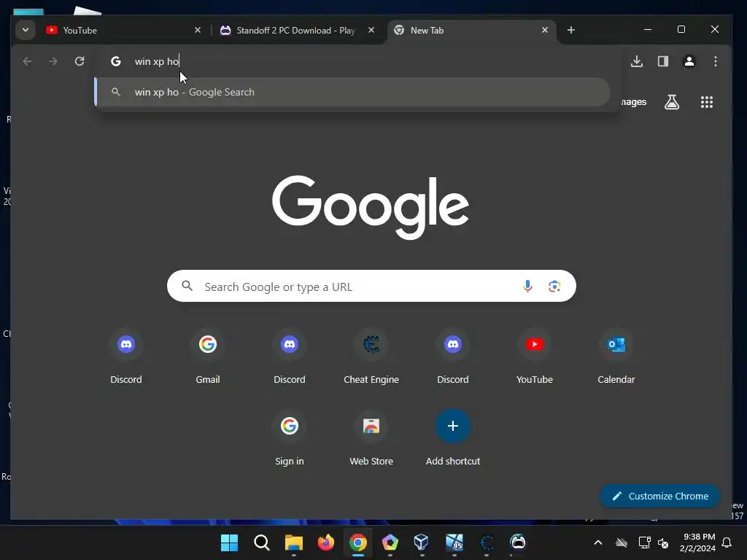Close the Standoff 2 PC Download tab
Viewport: 747px width, 560px height.
[371, 30]
